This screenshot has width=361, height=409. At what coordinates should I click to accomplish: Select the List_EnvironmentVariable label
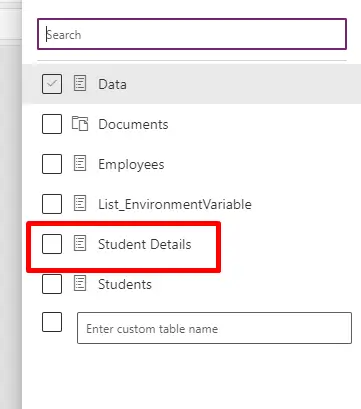click(175, 204)
